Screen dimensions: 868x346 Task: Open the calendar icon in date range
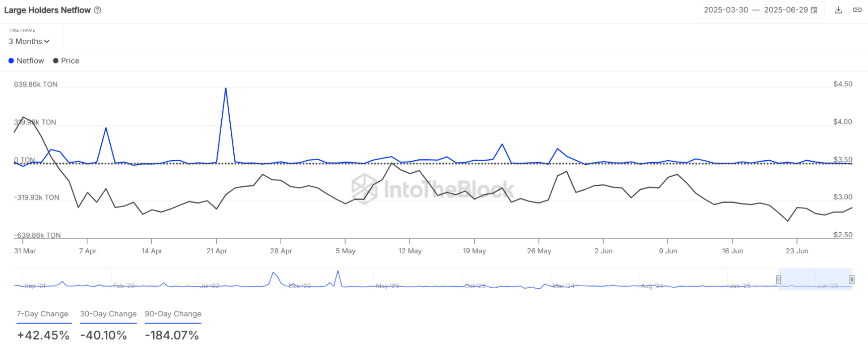coord(814,10)
